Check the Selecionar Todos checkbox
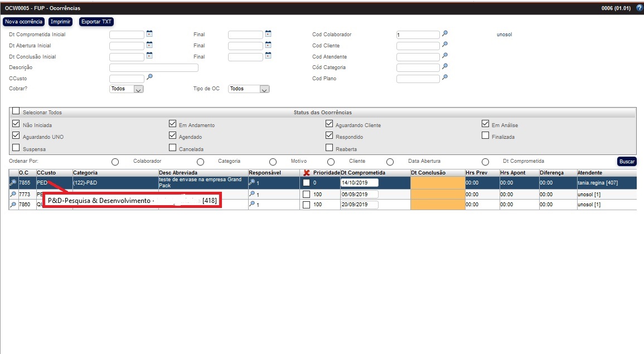Image resolution: width=644 pixels, height=354 pixels. (x=16, y=111)
